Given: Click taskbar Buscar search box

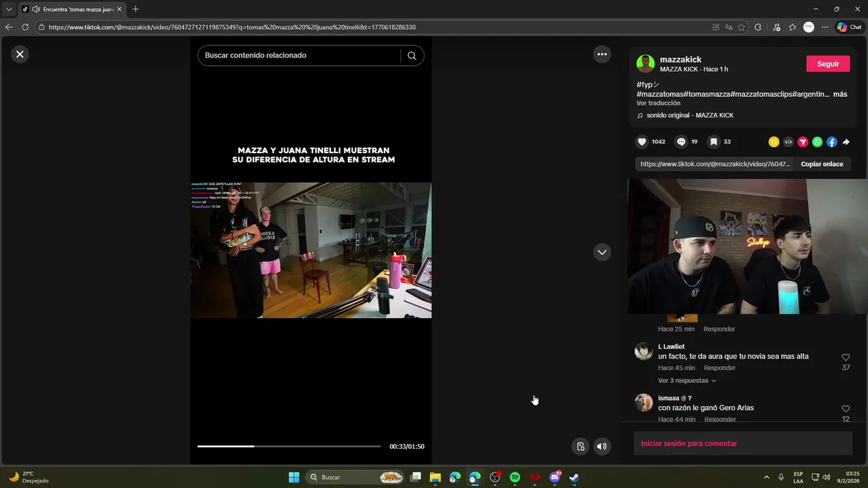Looking at the screenshot, I should pyautogui.click(x=355, y=477).
